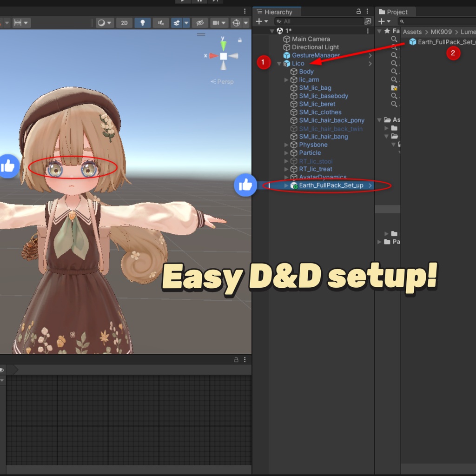The height and width of the screenshot is (476, 476).
Task: Select Directional Light object
Action: click(x=315, y=47)
